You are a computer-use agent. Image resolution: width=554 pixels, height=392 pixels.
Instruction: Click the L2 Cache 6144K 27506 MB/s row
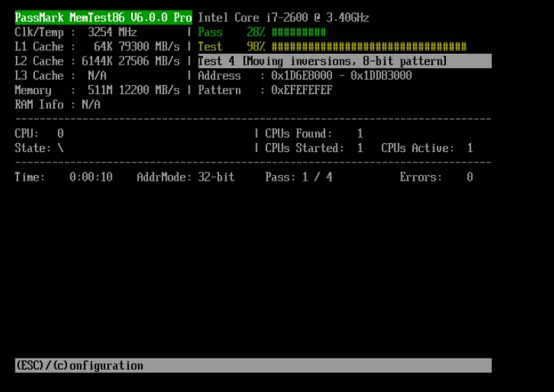(x=97, y=61)
